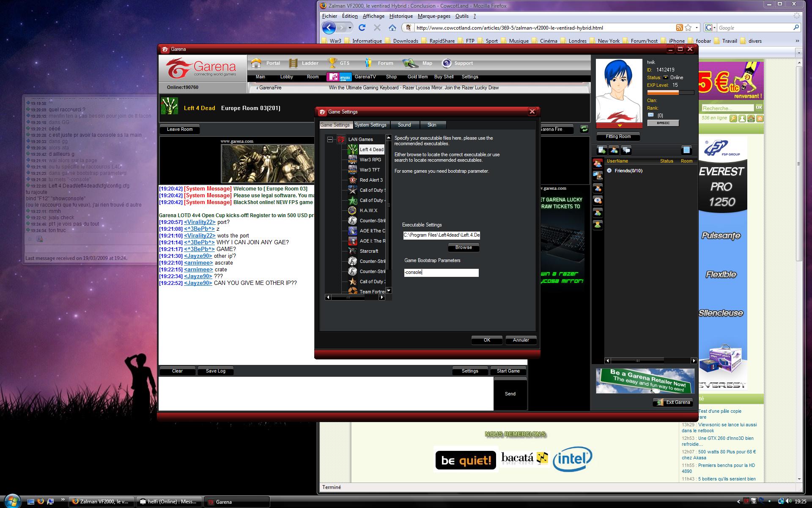812x508 pixels.
Task: Open the Online status dropdown
Action: [x=666, y=77]
